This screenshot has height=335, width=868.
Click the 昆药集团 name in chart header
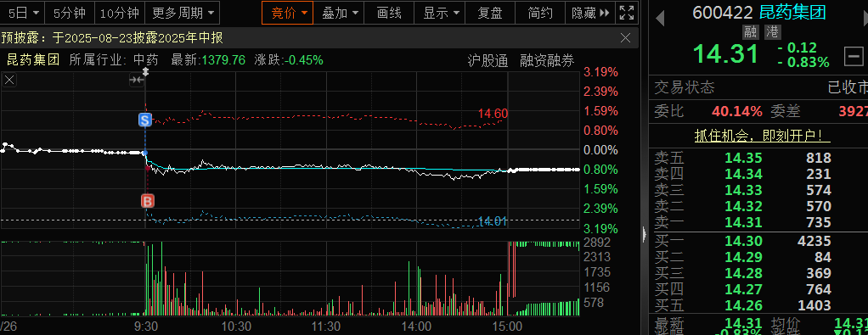tap(32, 59)
